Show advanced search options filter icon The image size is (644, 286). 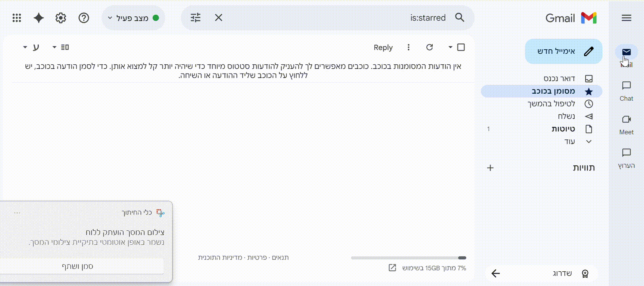pyautogui.click(x=195, y=18)
